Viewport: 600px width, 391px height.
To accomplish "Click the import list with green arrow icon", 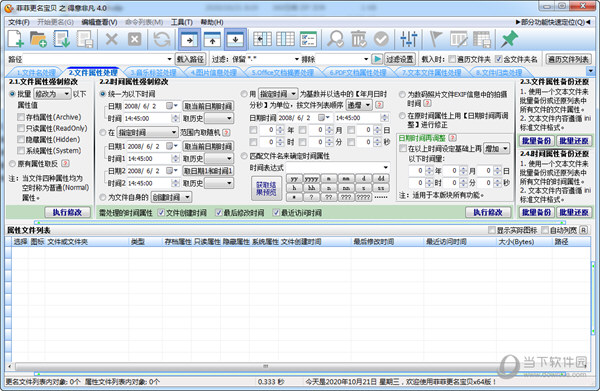I will point(62,39).
